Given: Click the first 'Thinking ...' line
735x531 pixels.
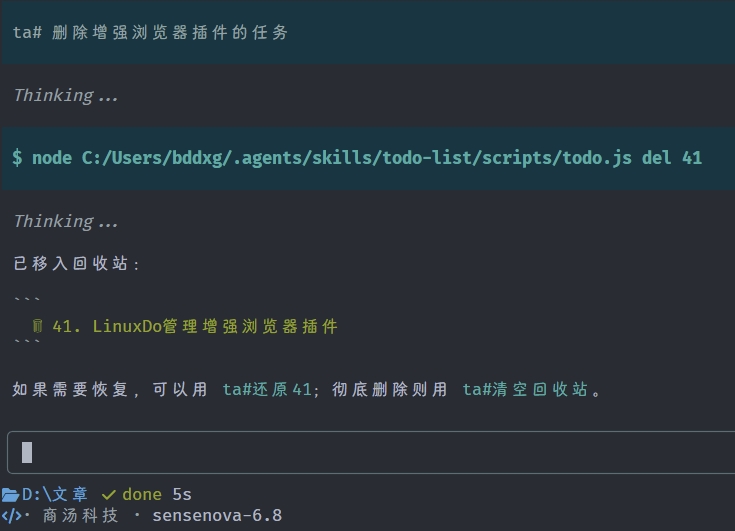Looking at the screenshot, I should click(x=66, y=96).
